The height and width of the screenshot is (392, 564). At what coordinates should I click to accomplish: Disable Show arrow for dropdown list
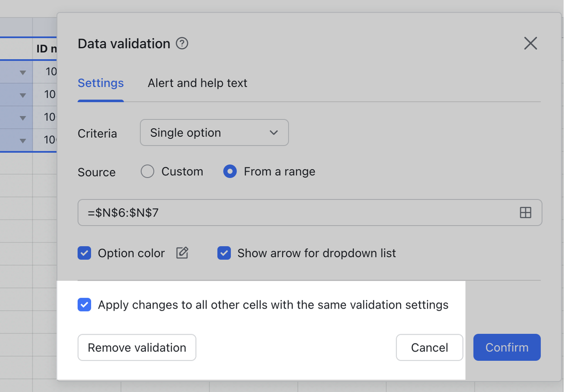click(x=224, y=253)
